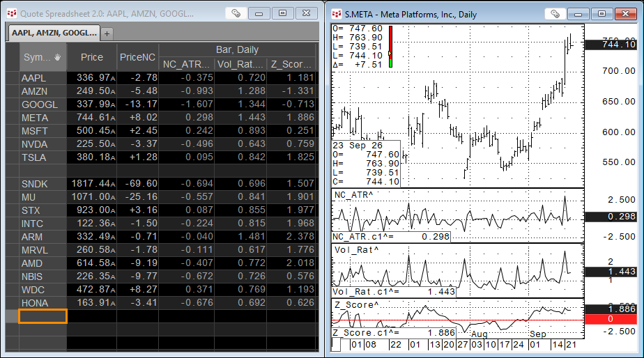Viewport: 644px width, 358px height.
Task: Click the CQG logo icon in S.META chart window
Action: click(x=337, y=15)
